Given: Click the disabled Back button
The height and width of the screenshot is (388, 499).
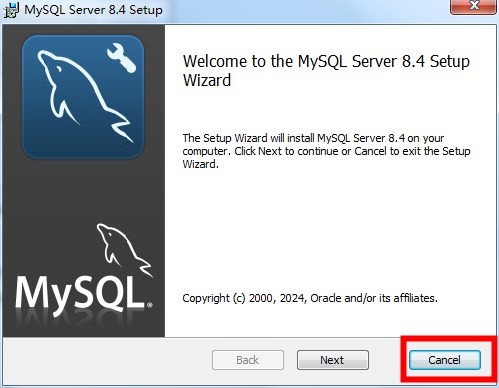Looking at the screenshot, I should 248,360.
